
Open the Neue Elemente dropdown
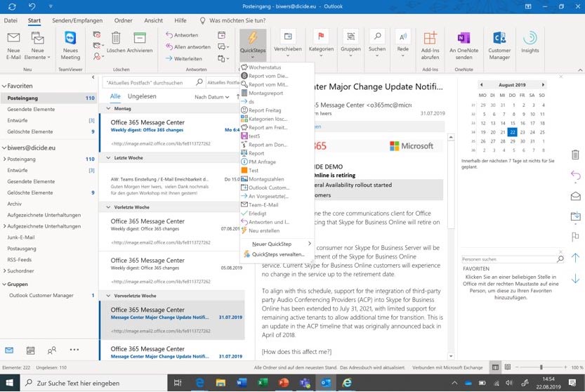(x=37, y=46)
